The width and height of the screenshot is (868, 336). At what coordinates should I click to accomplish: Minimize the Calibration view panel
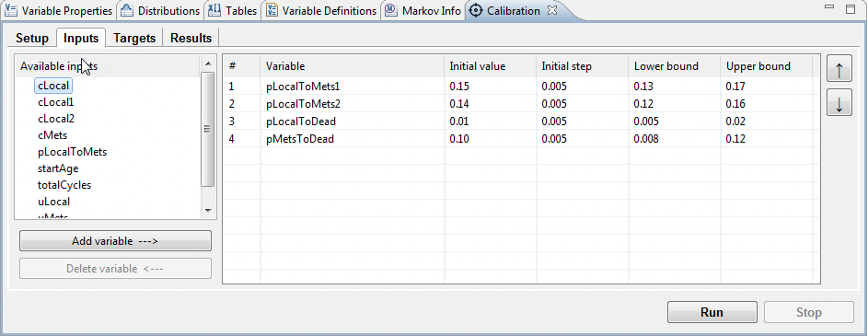pyautogui.click(x=829, y=8)
